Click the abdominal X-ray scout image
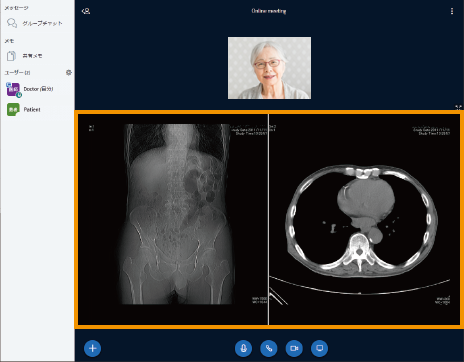The width and height of the screenshot is (464, 362). pyautogui.click(x=173, y=219)
